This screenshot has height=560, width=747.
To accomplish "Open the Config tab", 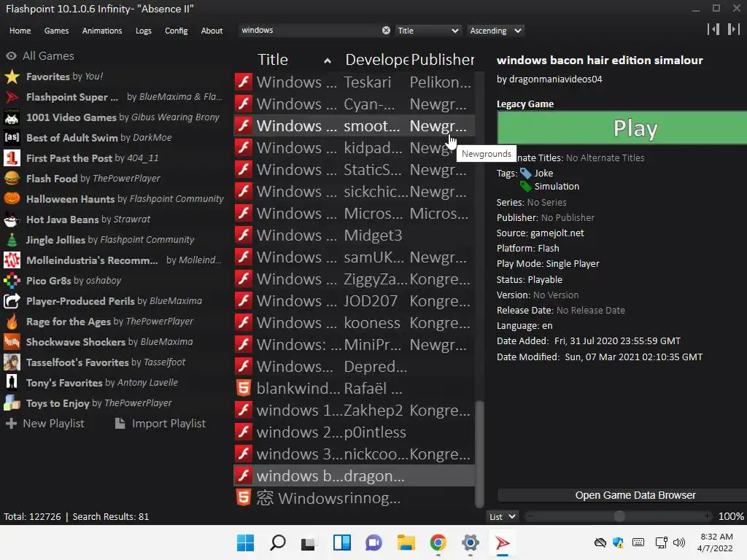I will [x=177, y=31].
